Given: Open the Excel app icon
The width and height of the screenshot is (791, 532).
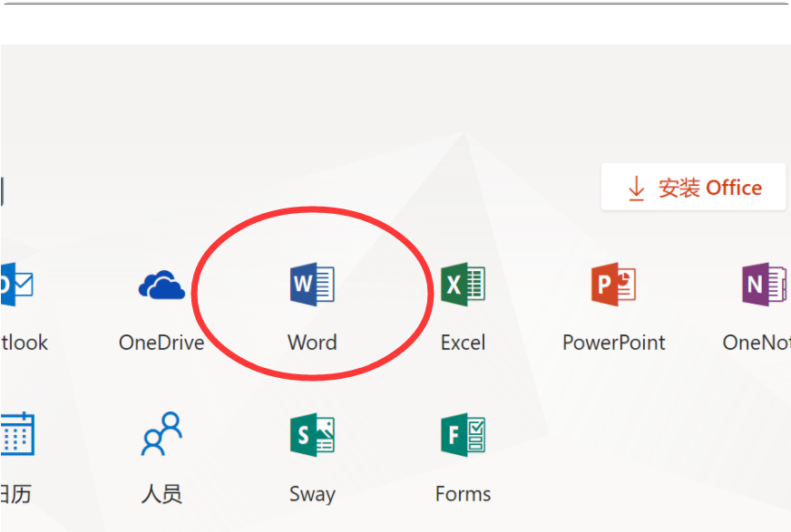Looking at the screenshot, I should (464, 285).
